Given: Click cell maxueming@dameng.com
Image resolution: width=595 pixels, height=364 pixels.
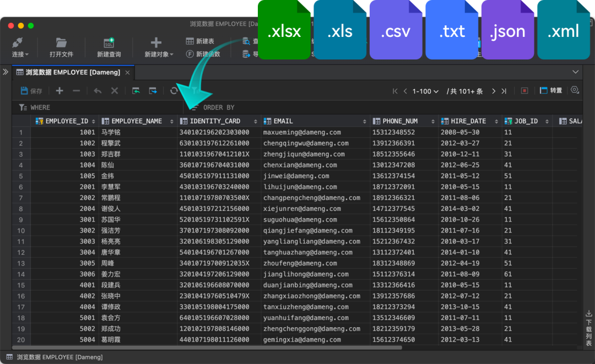Looking at the screenshot, I should [x=302, y=132].
